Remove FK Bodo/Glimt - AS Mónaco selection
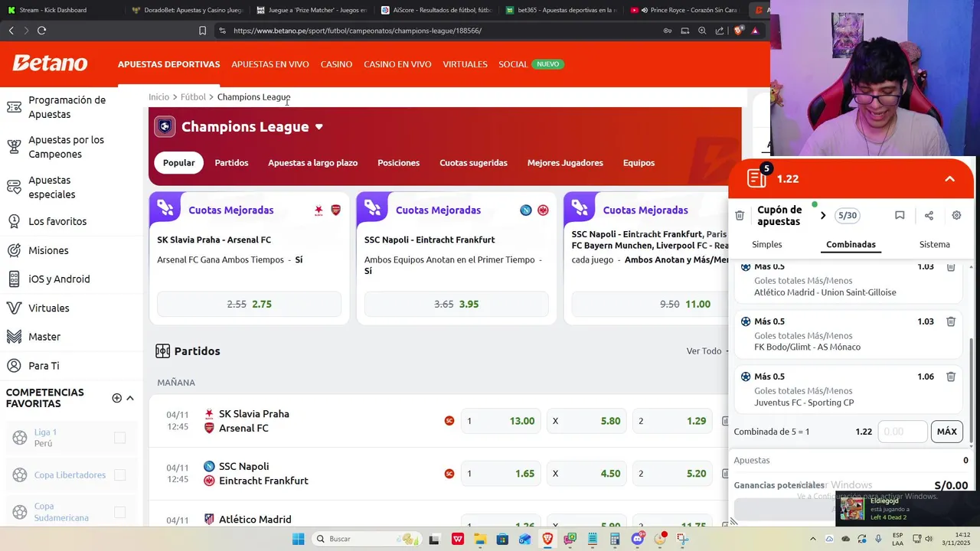The height and width of the screenshot is (551, 980). pyautogui.click(x=951, y=321)
